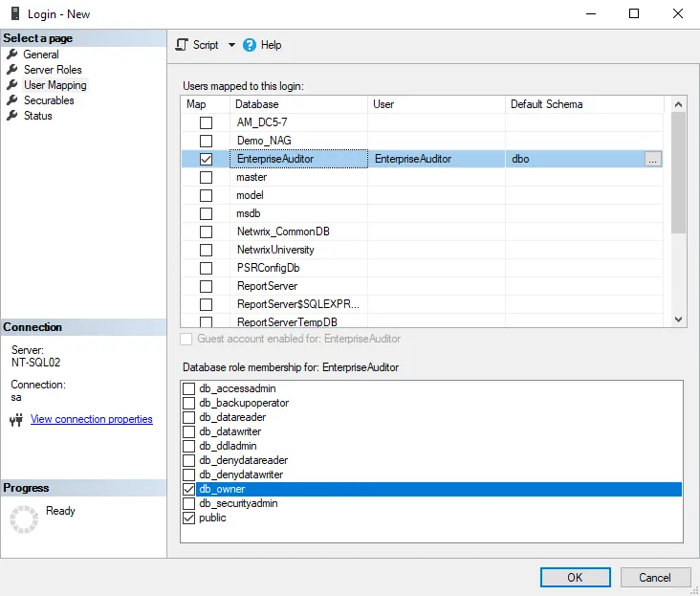This screenshot has height=596, width=700.
Task: Uncheck the Map box for EnterpriseAuditor
Action: 206,159
